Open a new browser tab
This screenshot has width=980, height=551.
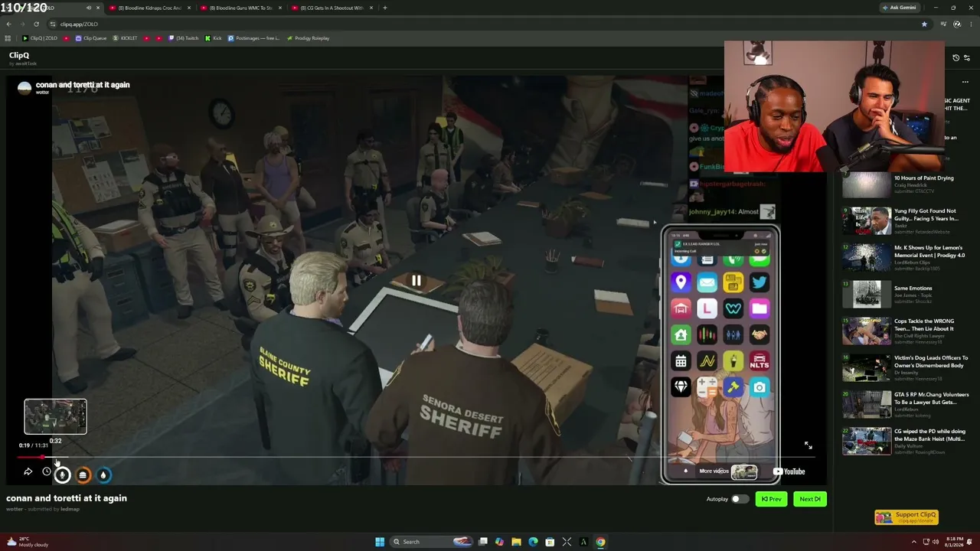pyautogui.click(x=384, y=8)
